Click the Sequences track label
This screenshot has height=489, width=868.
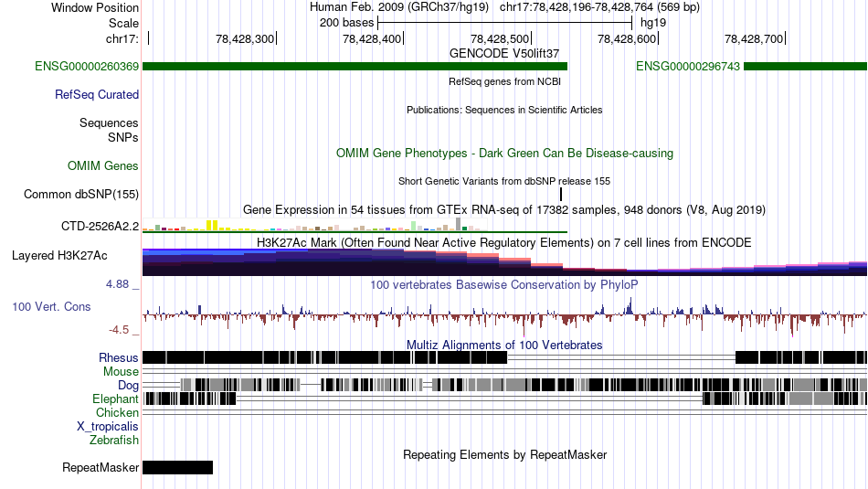pyautogui.click(x=109, y=123)
